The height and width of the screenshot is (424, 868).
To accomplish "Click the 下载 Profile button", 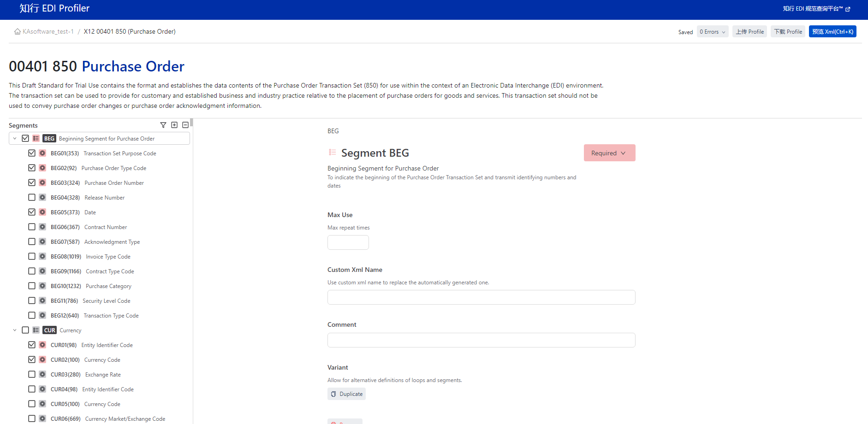I will (788, 32).
